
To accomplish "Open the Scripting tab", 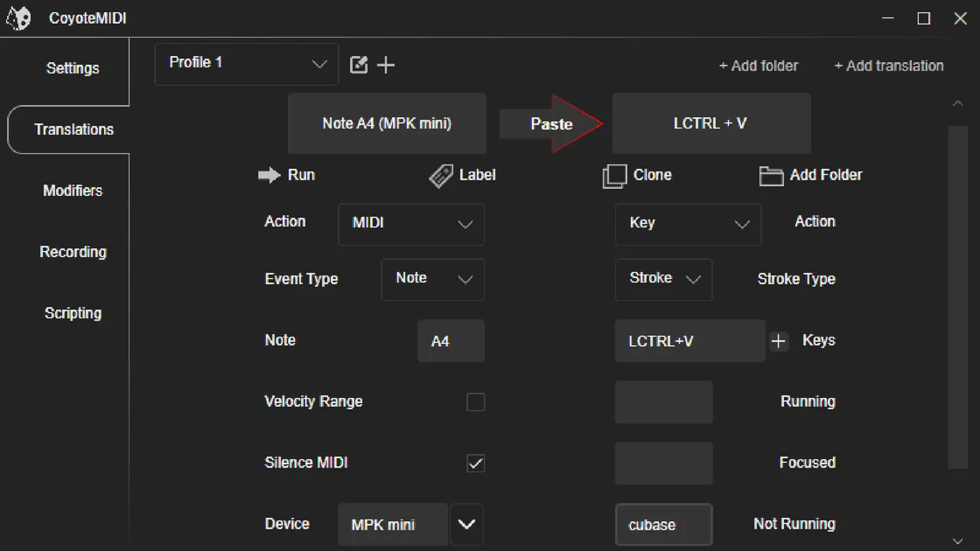I will 73,313.
